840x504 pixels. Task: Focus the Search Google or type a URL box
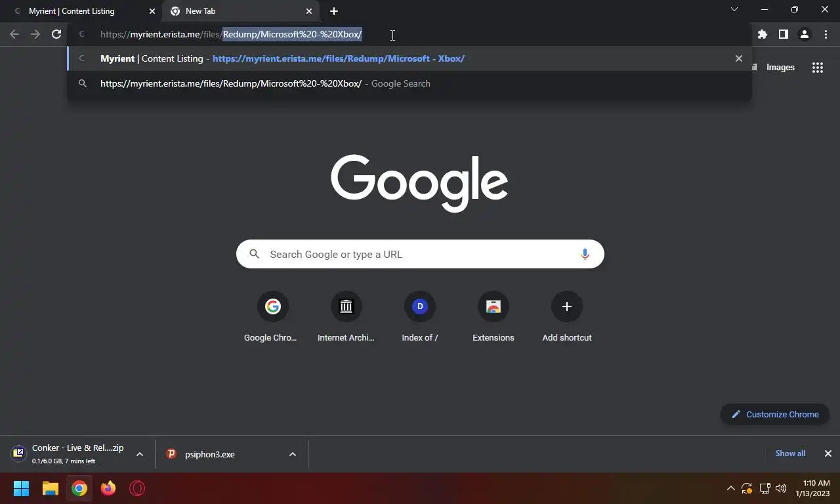tap(420, 254)
